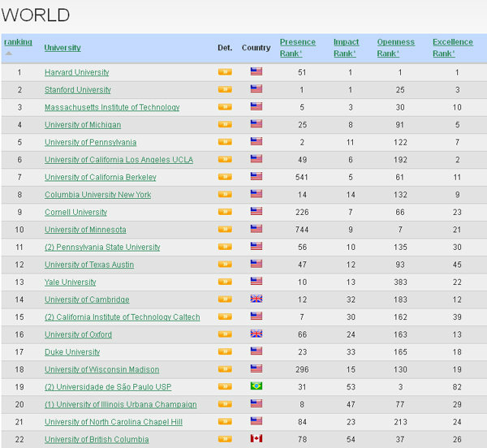
Task: Open University of Wisconsin Madison link
Action: [x=101, y=370]
